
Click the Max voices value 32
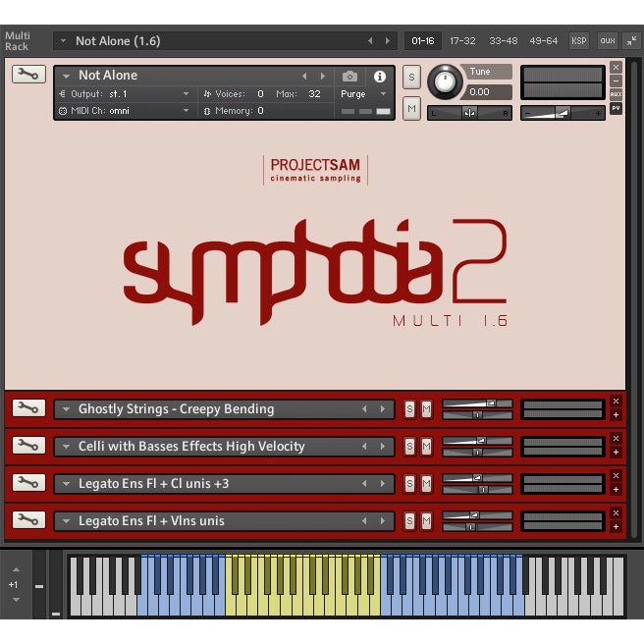click(314, 94)
